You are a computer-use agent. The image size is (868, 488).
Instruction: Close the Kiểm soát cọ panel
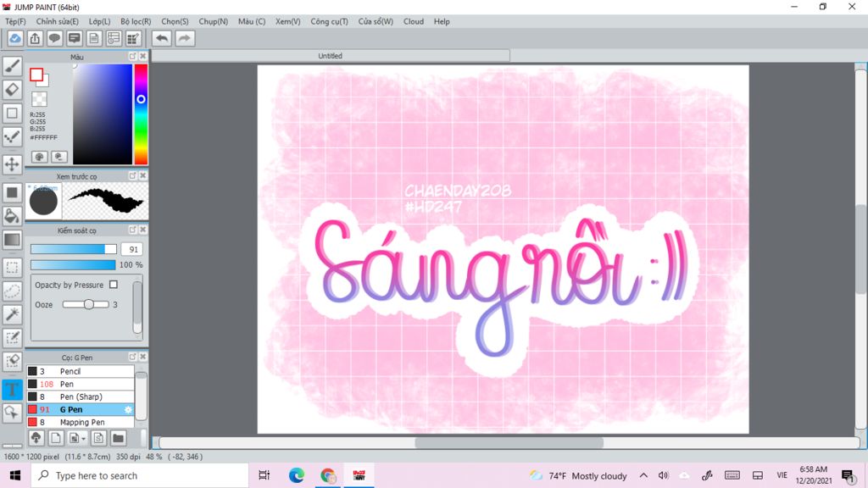[x=142, y=230]
